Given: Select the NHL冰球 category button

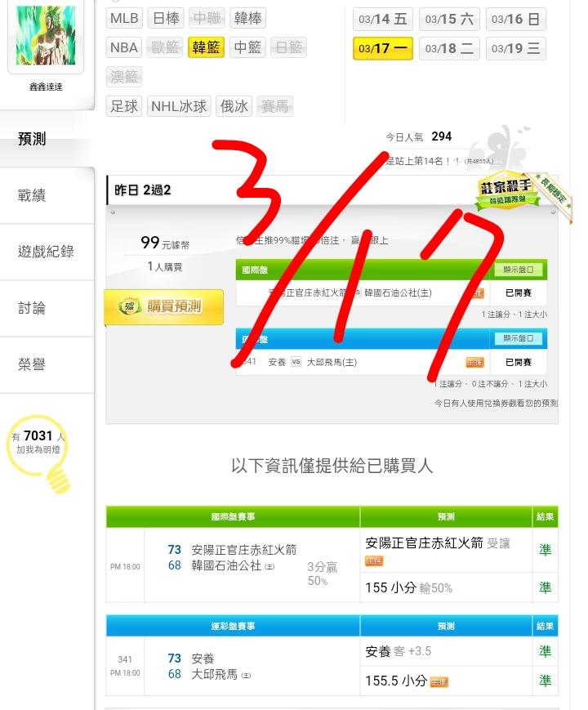Looking at the screenshot, I should tap(179, 106).
